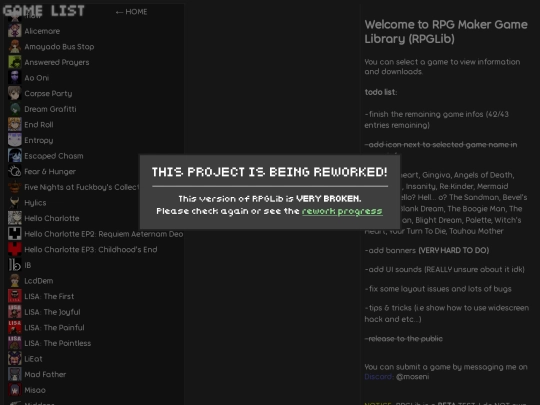Click the LiEat game icon

coord(14,359)
